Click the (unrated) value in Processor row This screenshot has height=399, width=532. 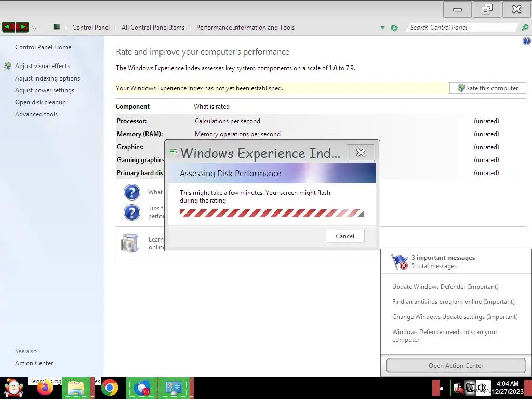pos(486,121)
